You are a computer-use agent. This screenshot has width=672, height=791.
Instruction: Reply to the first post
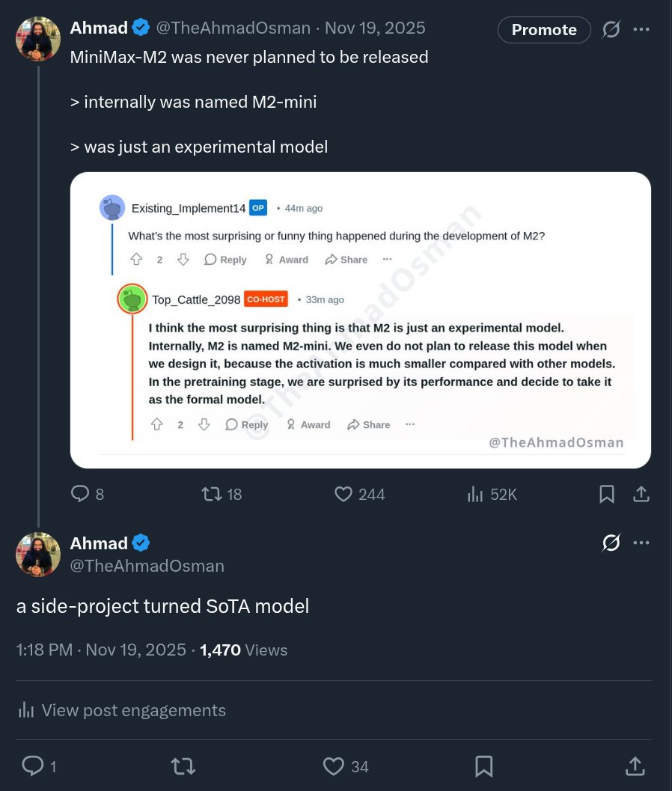pyautogui.click(x=81, y=494)
